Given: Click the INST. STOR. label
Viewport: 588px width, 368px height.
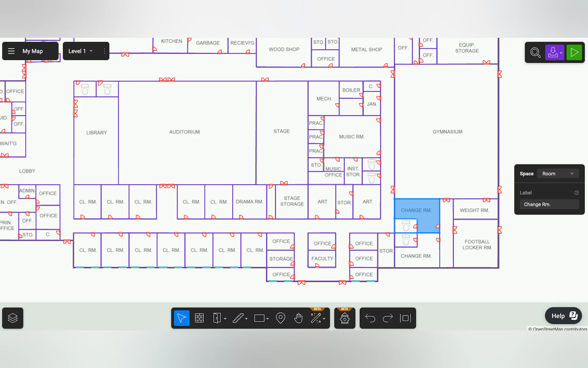Looking at the screenshot, I should pyautogui.click(x=353, y=171).
